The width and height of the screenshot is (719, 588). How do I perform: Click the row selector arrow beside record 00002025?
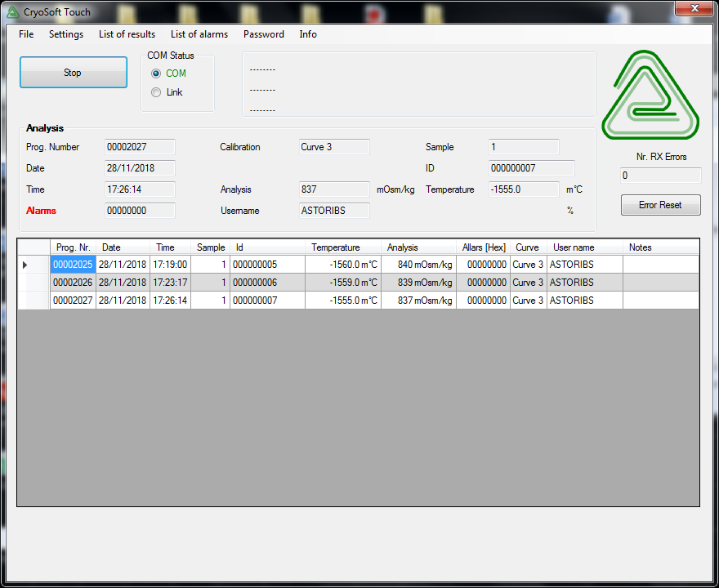coord(24,265)
